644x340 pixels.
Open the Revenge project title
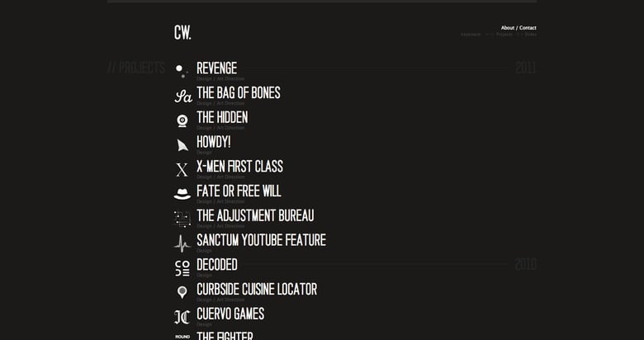point(216,68)
